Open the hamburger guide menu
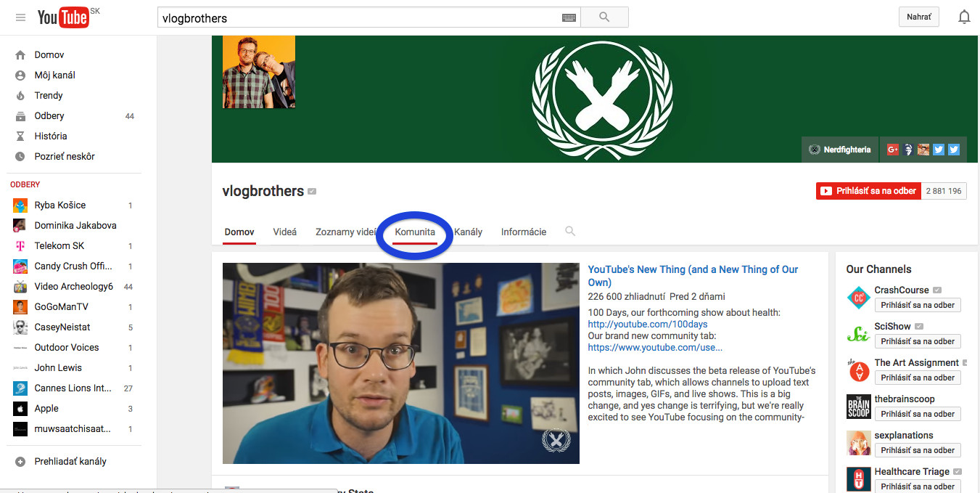This screenshot has height=493, width=980. tap(20, 17)
